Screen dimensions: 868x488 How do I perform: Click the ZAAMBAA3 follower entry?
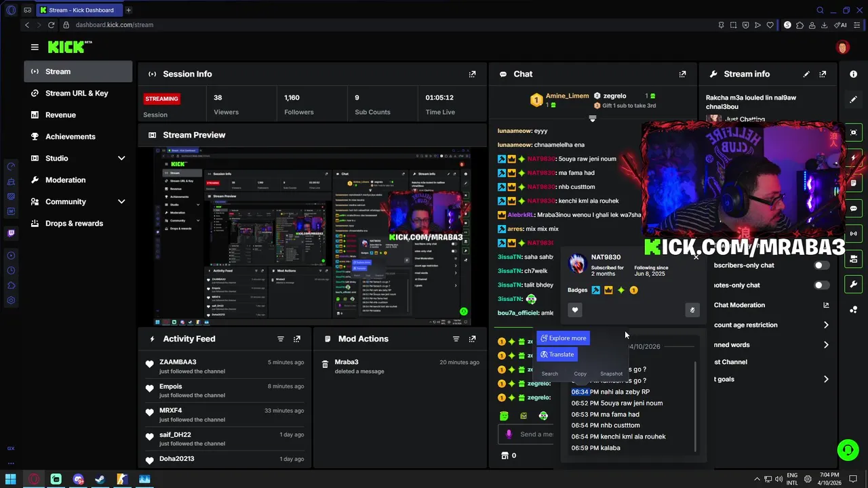[x=226, y=367]
